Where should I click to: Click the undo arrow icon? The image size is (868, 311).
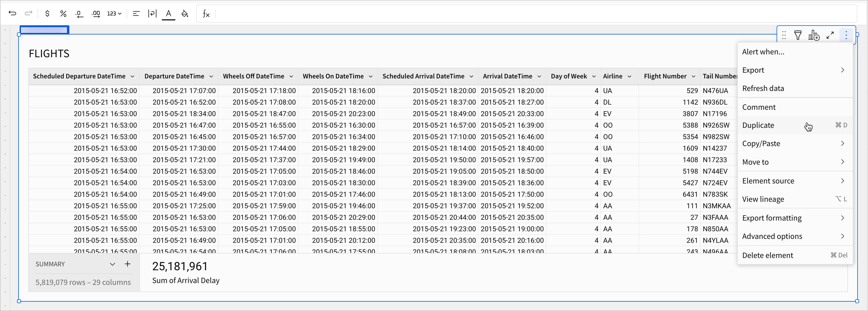coord(13,14)
